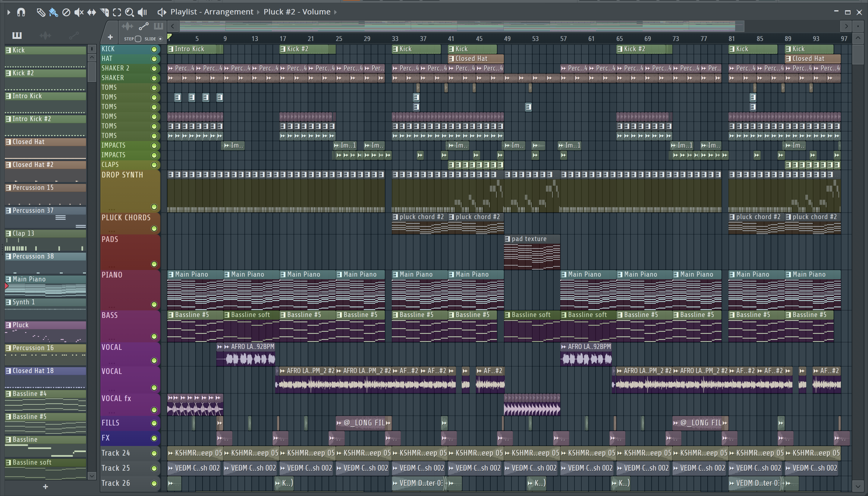This screenshot has height=496, width=868.
Task: Open the pad texture clip menu icon
Action: point(508,239)
